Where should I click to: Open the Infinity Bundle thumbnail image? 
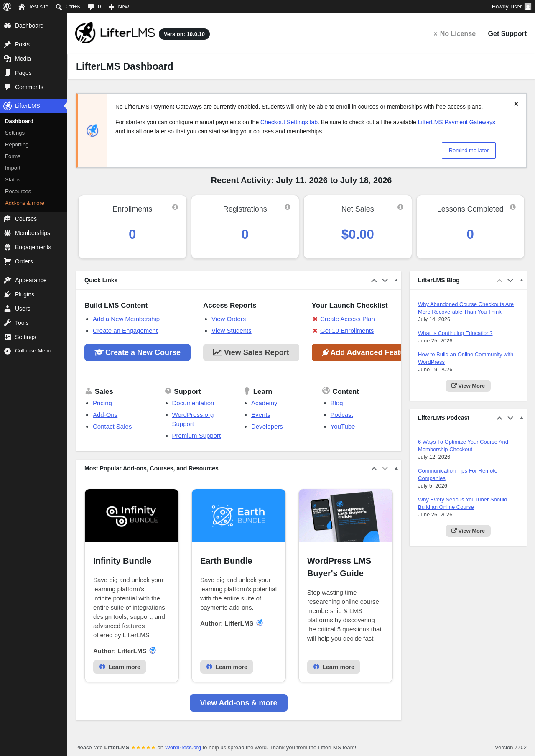[132, 516]
